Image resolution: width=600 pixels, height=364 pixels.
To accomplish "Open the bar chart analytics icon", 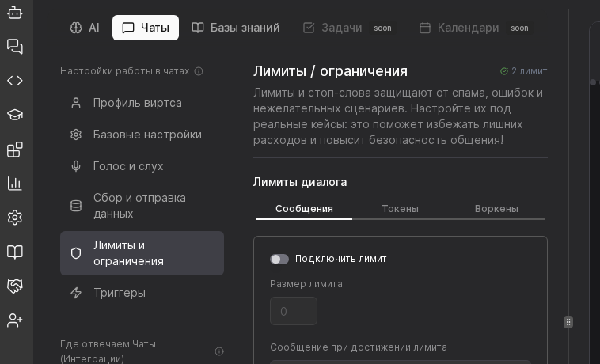I will click(x=15, y=183).
